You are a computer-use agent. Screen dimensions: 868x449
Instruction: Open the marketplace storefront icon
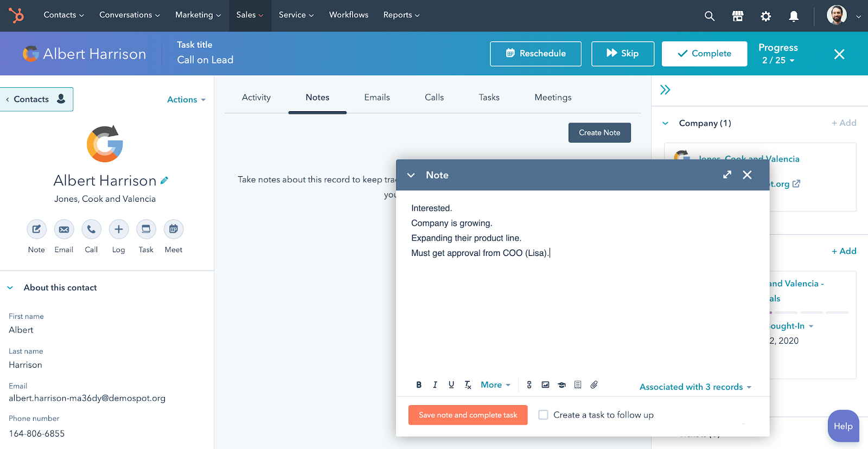click(x=738, y=16)
